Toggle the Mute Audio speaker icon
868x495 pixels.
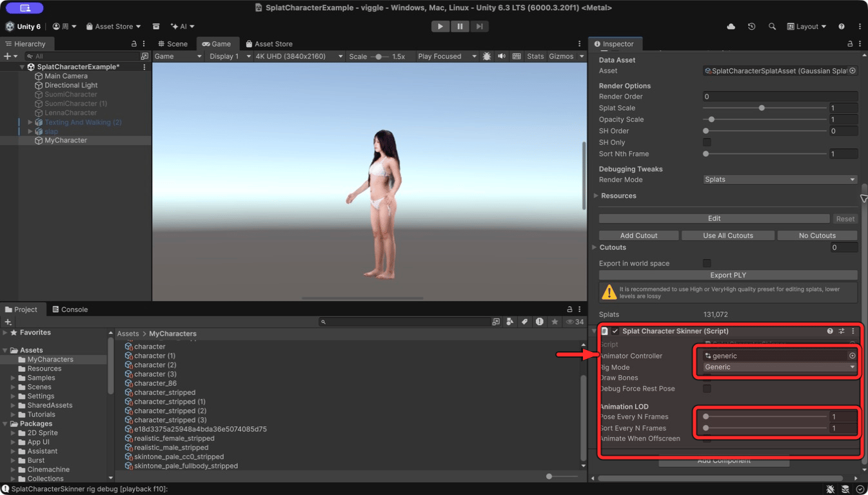pyautogui.click(x=502, y=56)
